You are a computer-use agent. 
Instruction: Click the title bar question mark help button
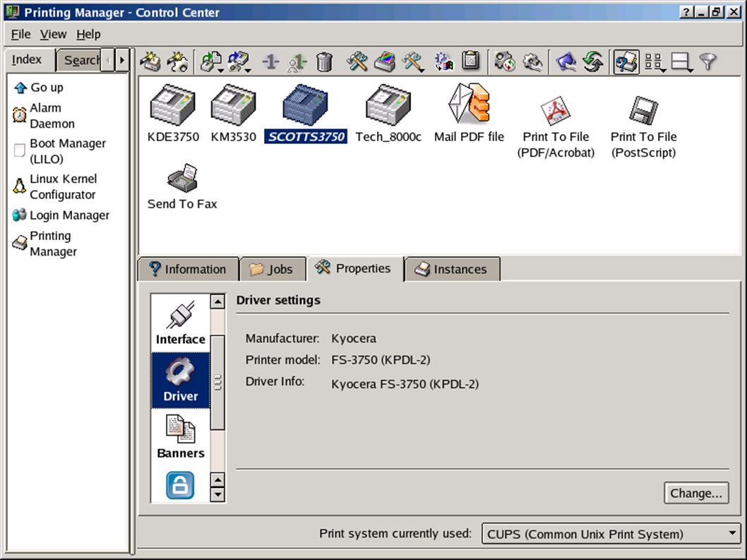[x=686, y=13]
